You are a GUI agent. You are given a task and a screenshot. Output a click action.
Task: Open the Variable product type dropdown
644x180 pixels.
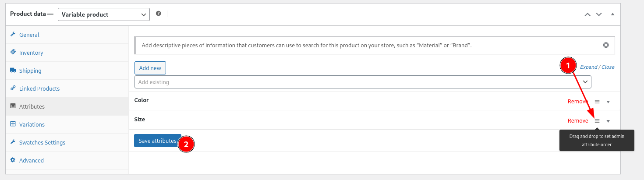pos(104,14)
